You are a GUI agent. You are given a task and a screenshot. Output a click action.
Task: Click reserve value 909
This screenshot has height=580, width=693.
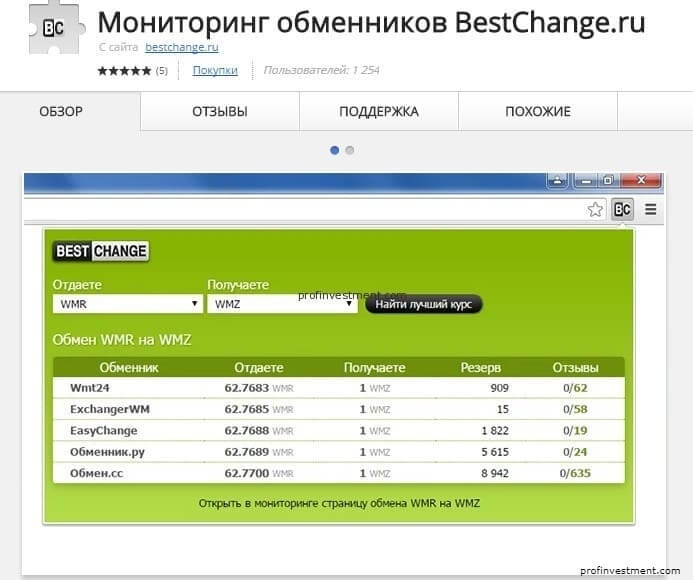[499, 388]
